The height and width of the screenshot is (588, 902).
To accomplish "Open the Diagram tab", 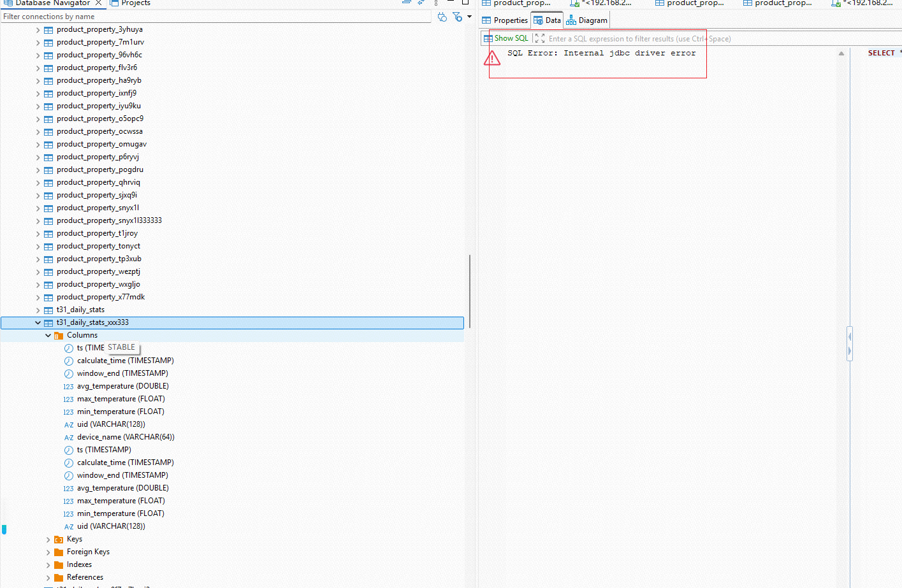I will tap(587, 20).
